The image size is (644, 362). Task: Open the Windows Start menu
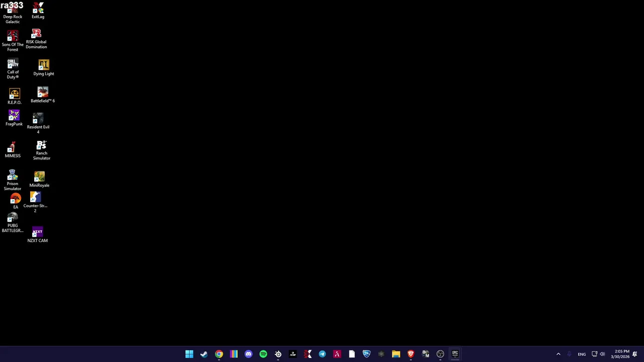tap(189, 354)
